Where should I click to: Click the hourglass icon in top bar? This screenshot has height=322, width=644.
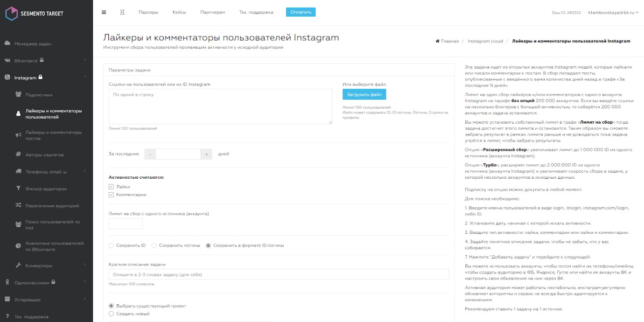tap(122, 12)
